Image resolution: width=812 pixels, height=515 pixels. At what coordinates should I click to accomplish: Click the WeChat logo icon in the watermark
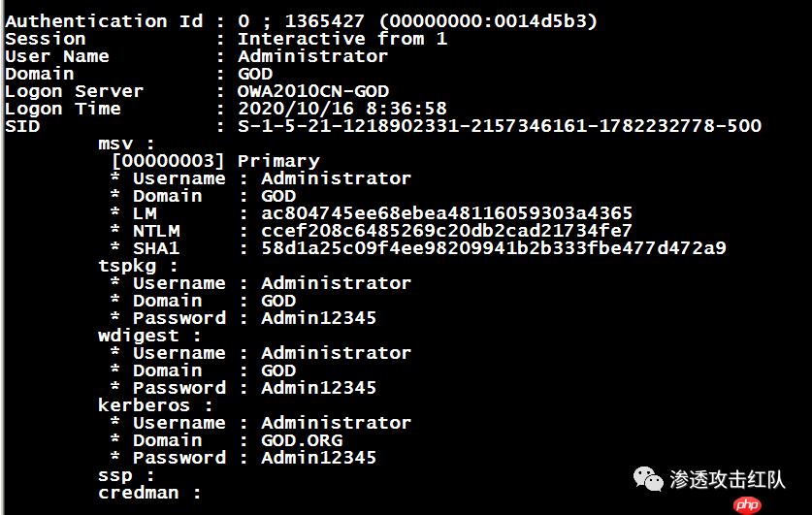coord(648,479)
